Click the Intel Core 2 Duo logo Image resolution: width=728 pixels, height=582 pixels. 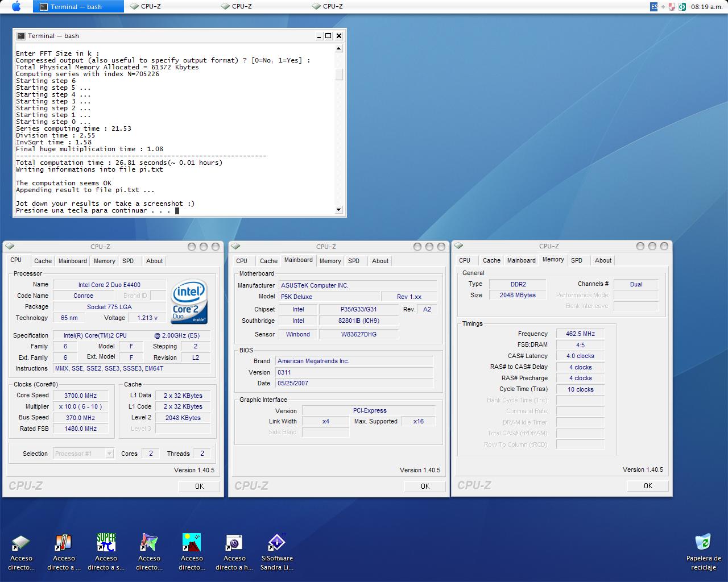coord(189,301)
